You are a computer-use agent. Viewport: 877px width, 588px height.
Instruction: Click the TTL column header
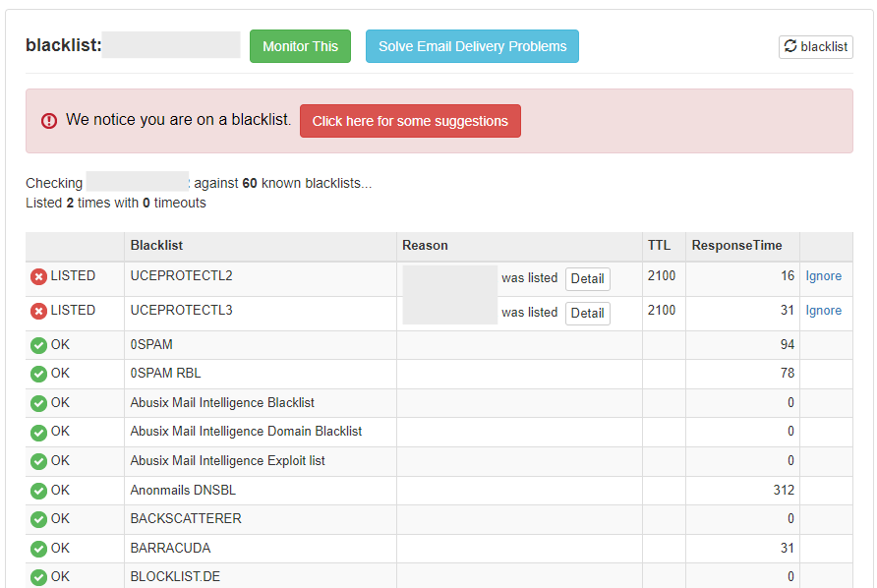pos(659,246)
